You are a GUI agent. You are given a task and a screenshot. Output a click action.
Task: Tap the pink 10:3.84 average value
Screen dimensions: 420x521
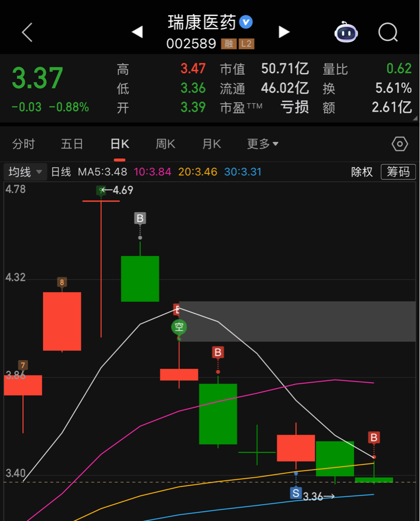(x=153, y=172)
